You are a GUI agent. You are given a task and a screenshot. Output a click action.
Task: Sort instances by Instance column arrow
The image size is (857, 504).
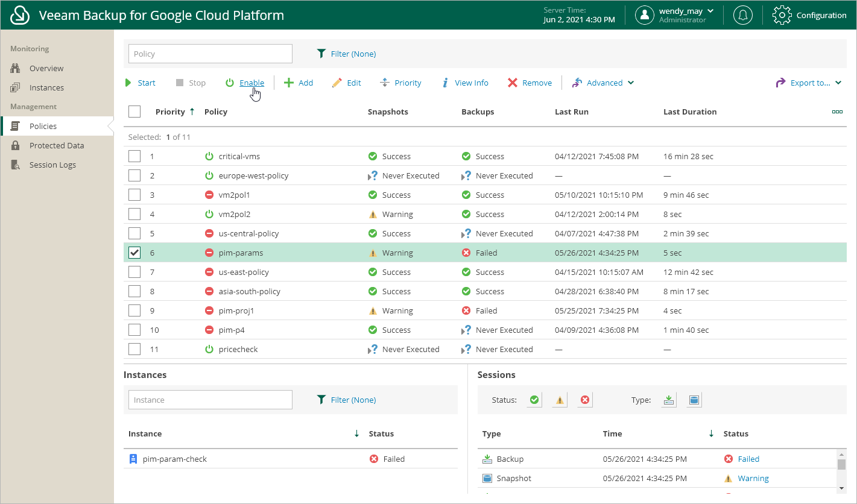[356, 433]
